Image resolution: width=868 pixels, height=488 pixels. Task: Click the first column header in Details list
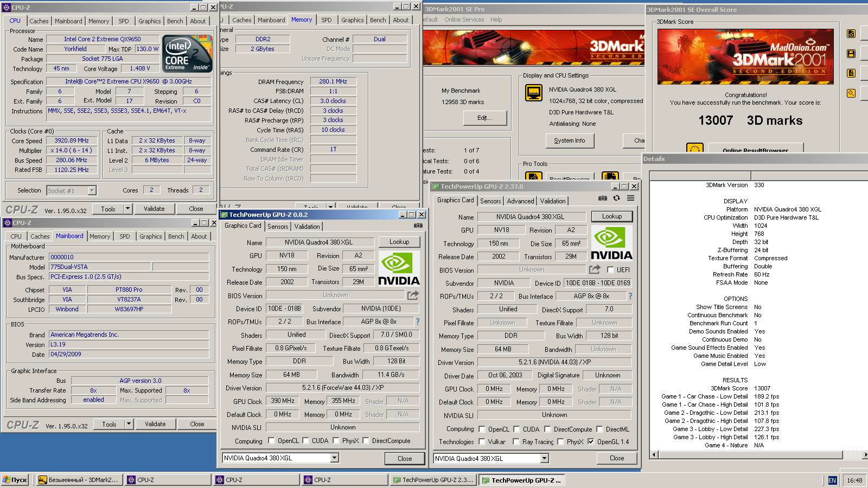coord(700,176)
